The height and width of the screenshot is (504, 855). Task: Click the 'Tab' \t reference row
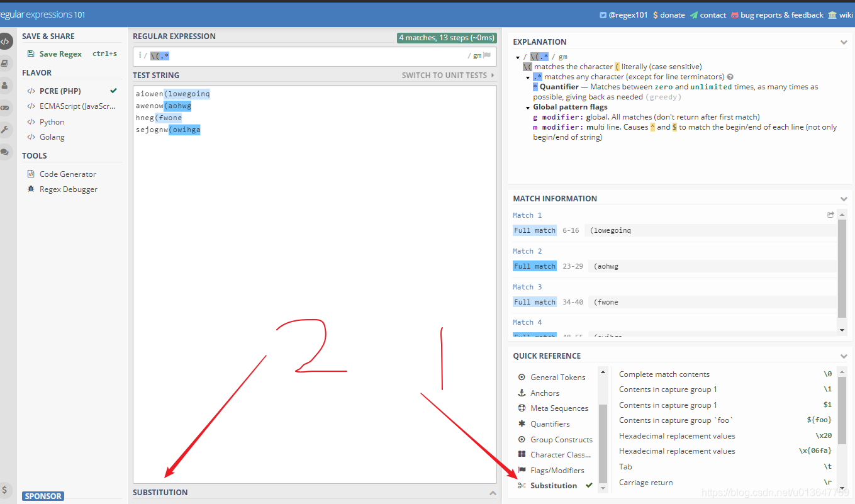pos(725,466)
